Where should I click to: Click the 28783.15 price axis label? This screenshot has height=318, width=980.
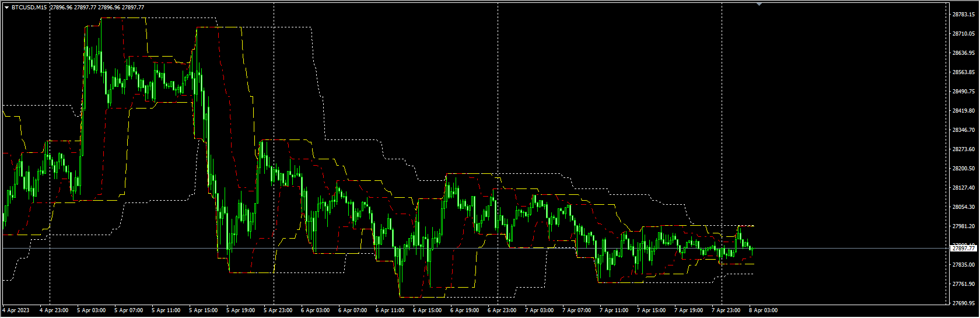coord(963,15)
